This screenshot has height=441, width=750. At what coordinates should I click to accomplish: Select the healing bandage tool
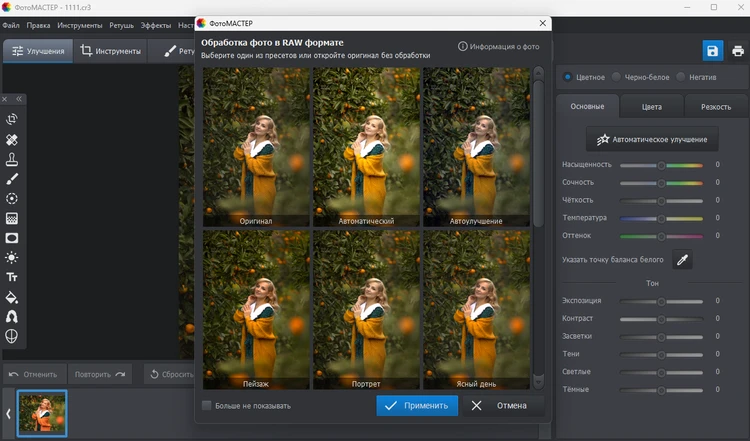click(x=12, y=140)
